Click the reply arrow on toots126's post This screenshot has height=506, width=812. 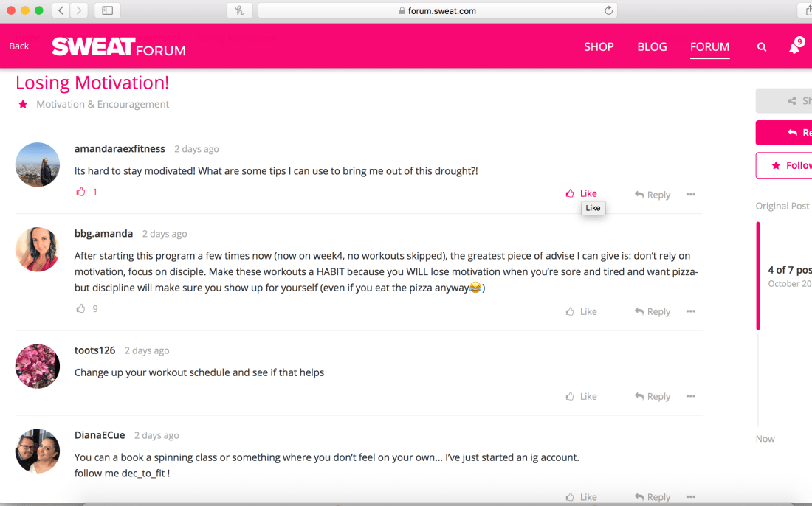(x=652, y=396)
